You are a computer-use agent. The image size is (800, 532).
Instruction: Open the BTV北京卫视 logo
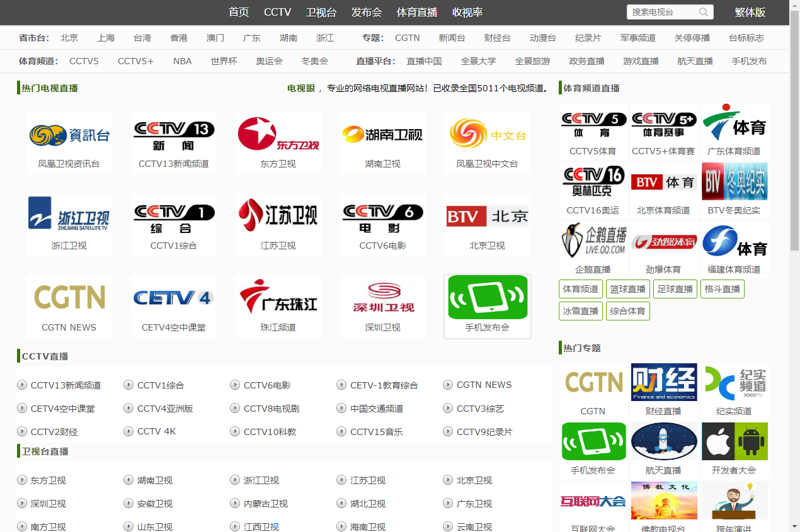[487, 216]
